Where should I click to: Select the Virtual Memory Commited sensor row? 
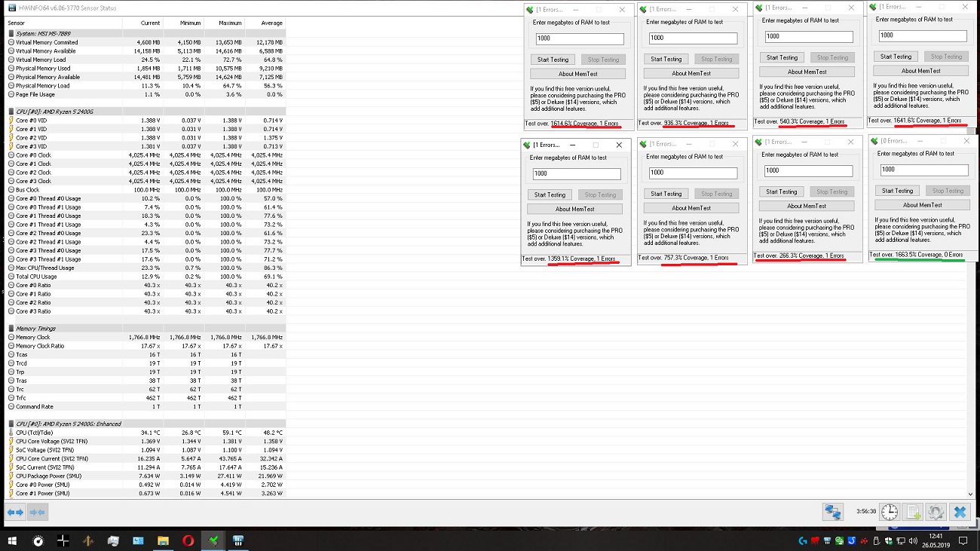[145, 42]
